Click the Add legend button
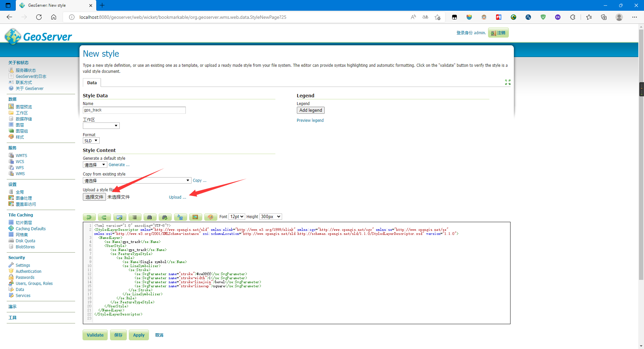644x349 pixels. pos(311,110)
